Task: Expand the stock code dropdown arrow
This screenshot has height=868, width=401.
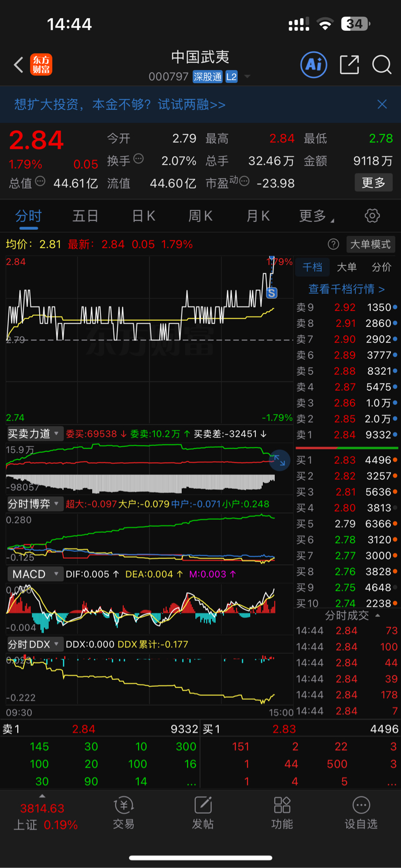Action: 247,77
